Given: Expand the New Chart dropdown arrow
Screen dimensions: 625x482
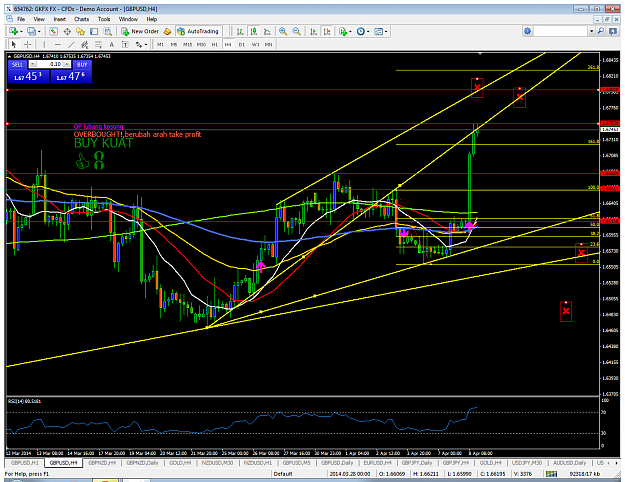Looking at the screenshot, I should pyautogui.click(x=21, y=31).
